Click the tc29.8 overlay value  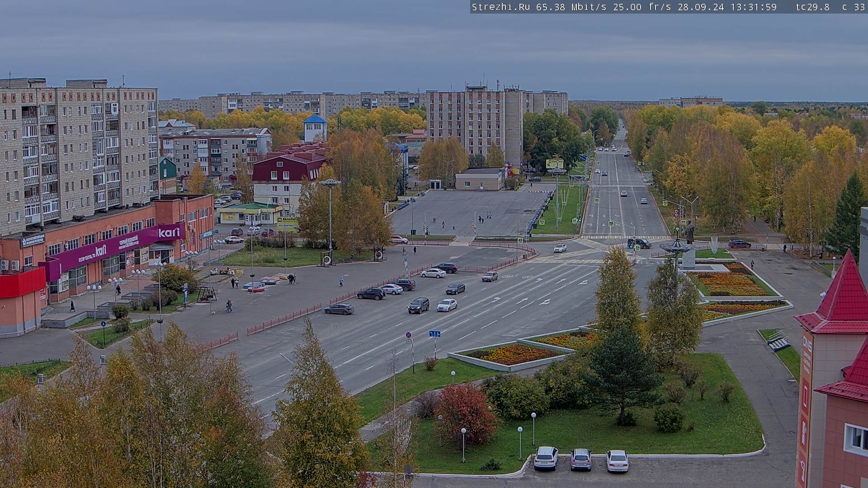click(x=812, y=7)
